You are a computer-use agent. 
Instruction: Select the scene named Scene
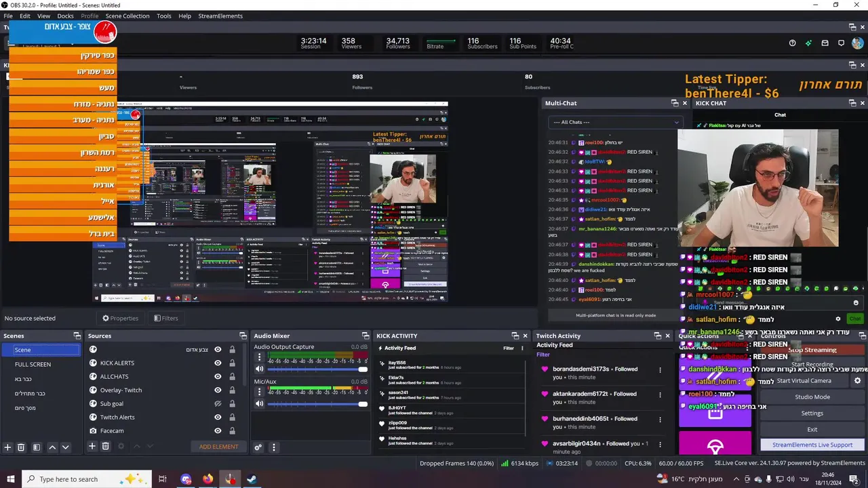(41, 350)
